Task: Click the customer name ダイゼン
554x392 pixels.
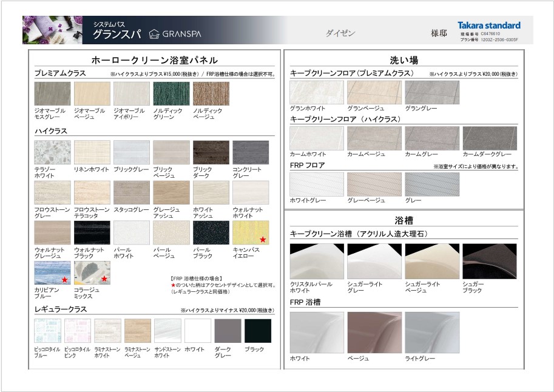Action: [x=340, y=33]
